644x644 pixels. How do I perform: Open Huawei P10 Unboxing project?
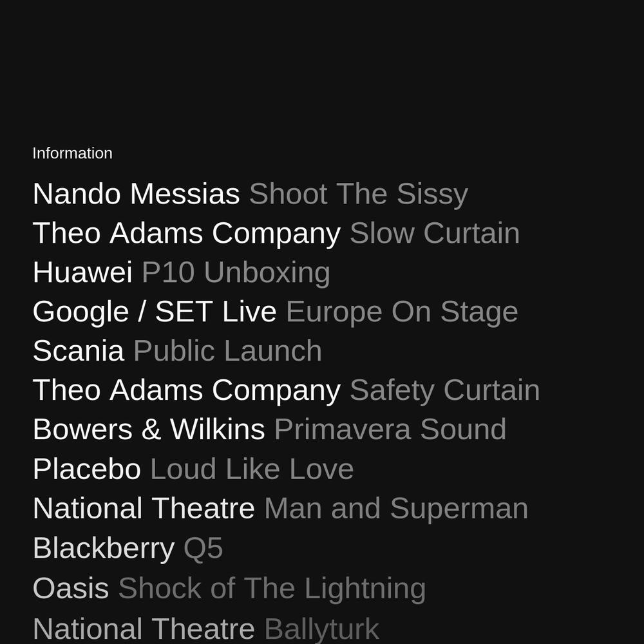coord(182,272)
